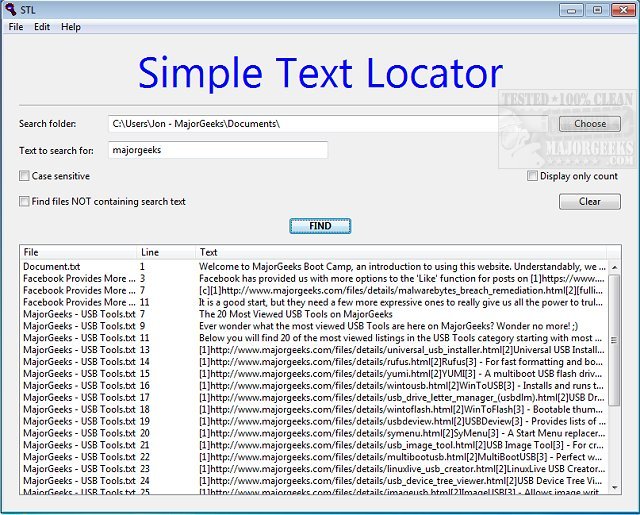
Task: Select MajorGeeks - USB Tools.txt line 24 row
Action: (x=313, y=480)
